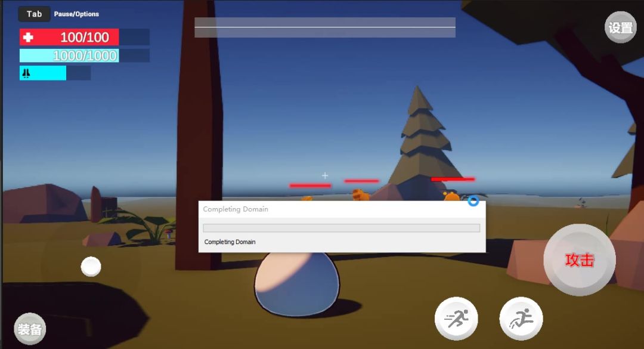Click the translucent bar at top center
The width and height of the screenshot is (644, 349).
324,27
